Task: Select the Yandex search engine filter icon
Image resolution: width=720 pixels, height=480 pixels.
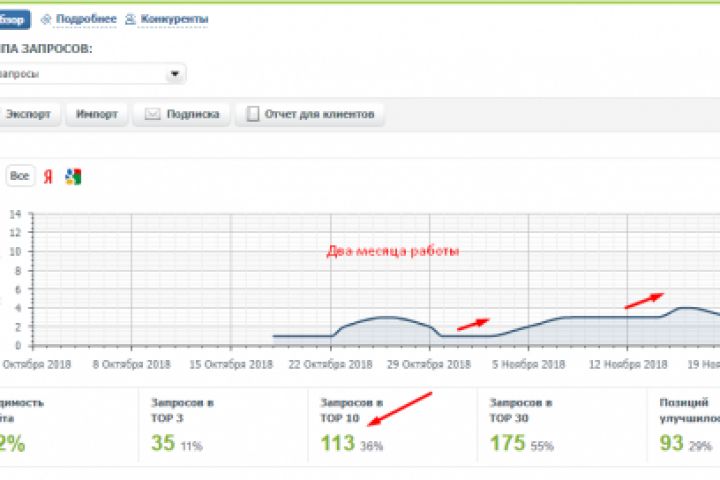Action: 48,176
